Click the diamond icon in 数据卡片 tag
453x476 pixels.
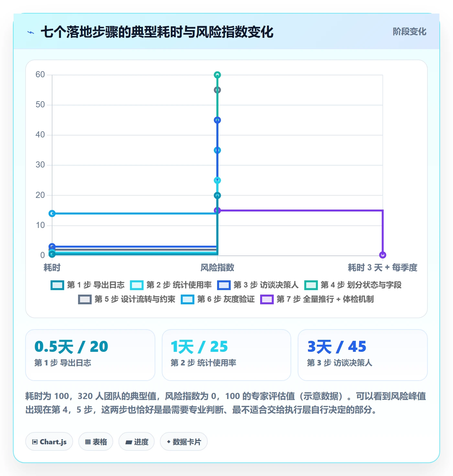point(169,442)
